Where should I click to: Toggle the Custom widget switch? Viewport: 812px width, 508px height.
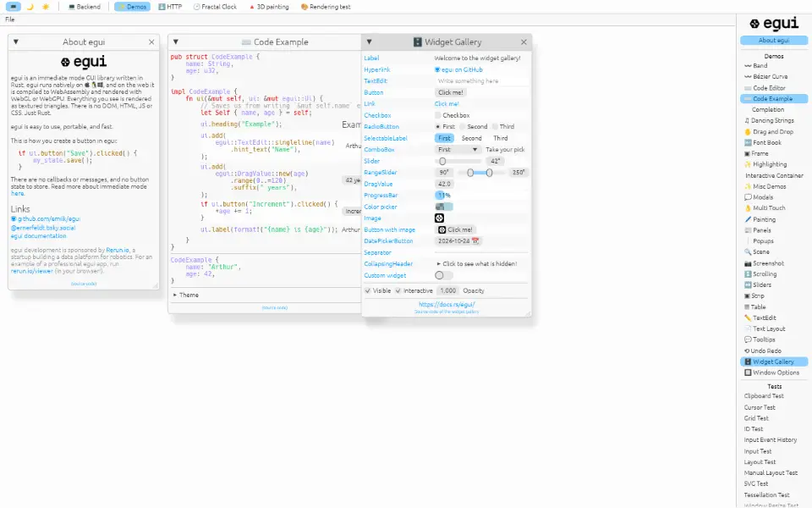click(x=444, y=275)
